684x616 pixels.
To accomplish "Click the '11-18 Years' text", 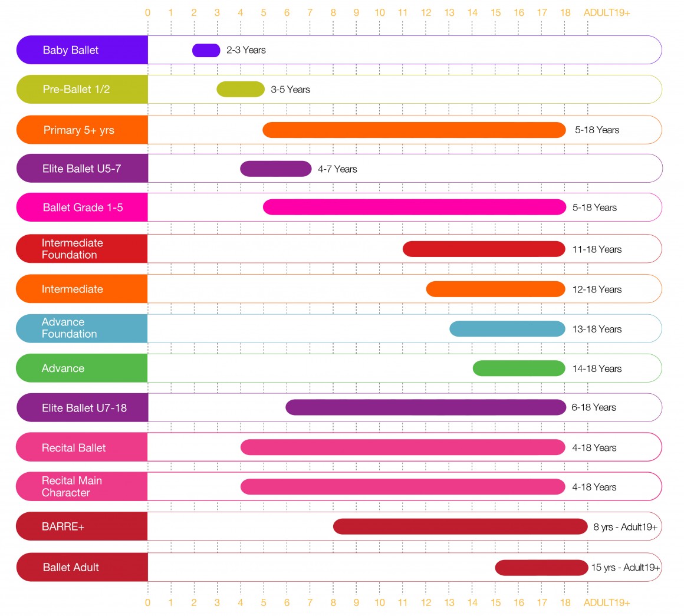I will (597, 249).
